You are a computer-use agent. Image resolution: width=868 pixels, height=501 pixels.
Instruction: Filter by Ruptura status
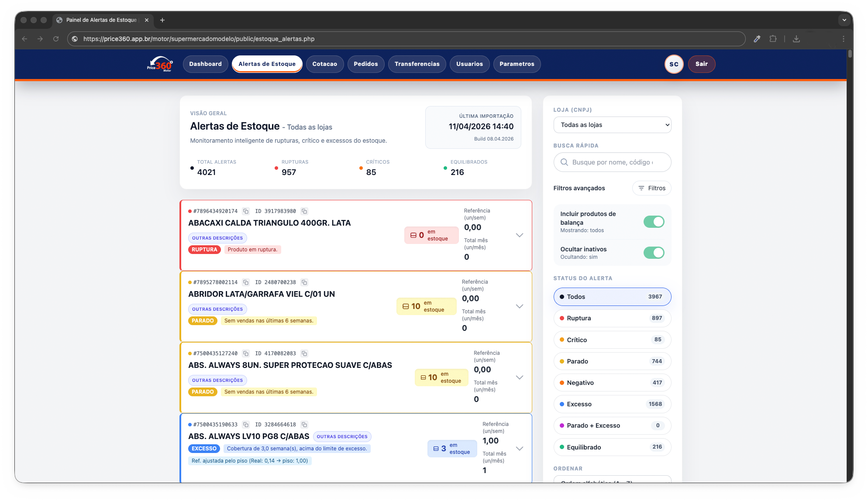pyautogui.click(x=612, y=318)
